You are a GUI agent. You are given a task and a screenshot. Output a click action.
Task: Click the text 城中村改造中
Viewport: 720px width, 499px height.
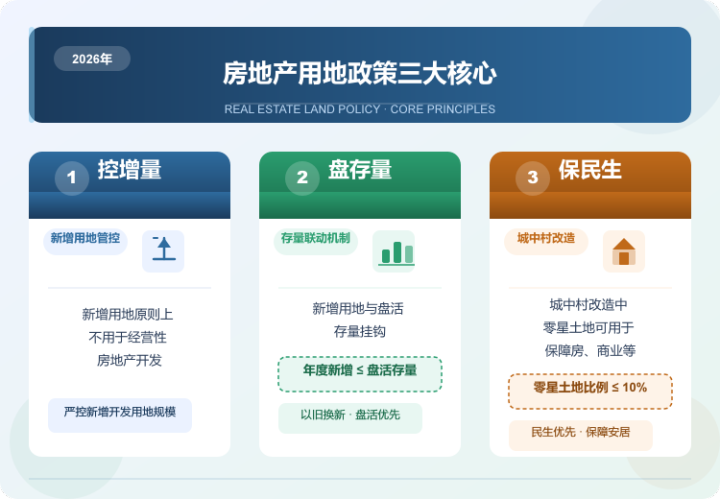589,305
